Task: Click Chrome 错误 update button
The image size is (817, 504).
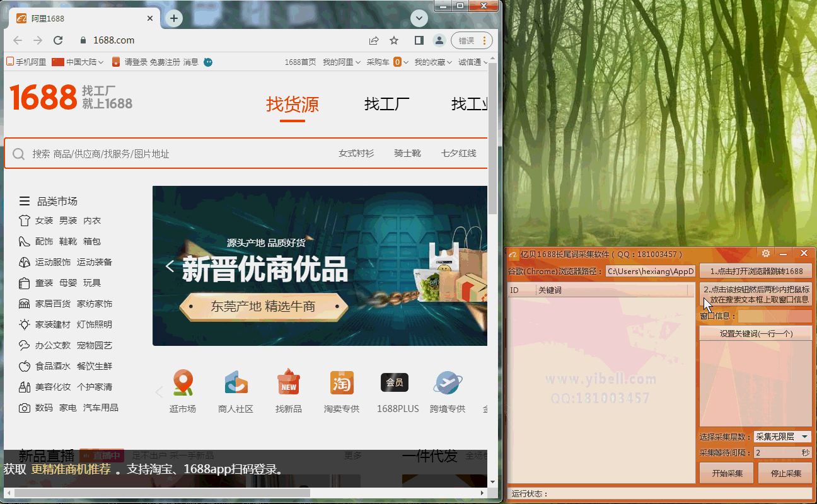Action: [471, 40]
